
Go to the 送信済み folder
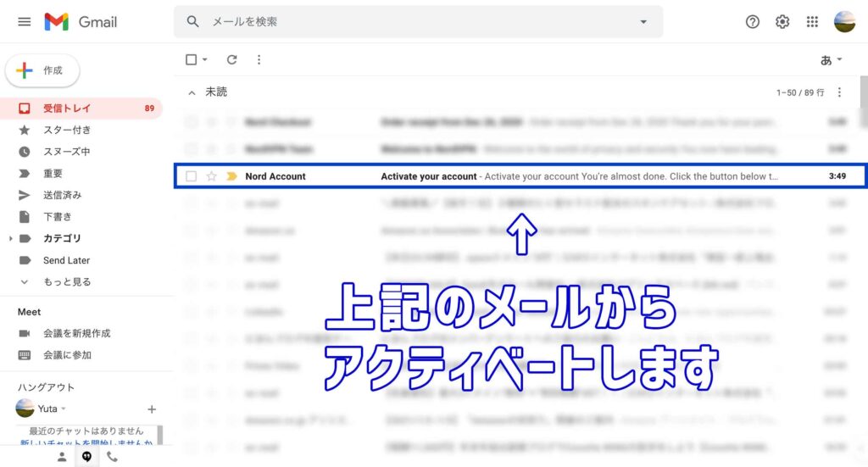point(63,195)
